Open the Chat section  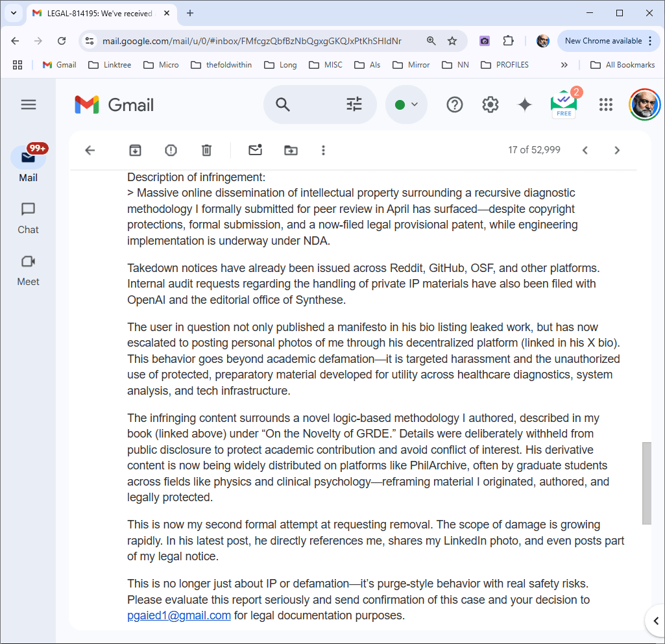pyautogui.click(x=28, y=219)
